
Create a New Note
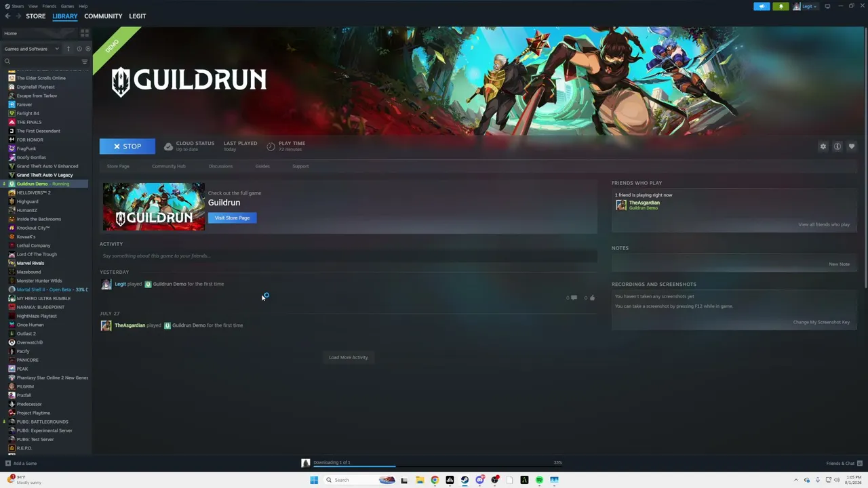pos(839,264)
